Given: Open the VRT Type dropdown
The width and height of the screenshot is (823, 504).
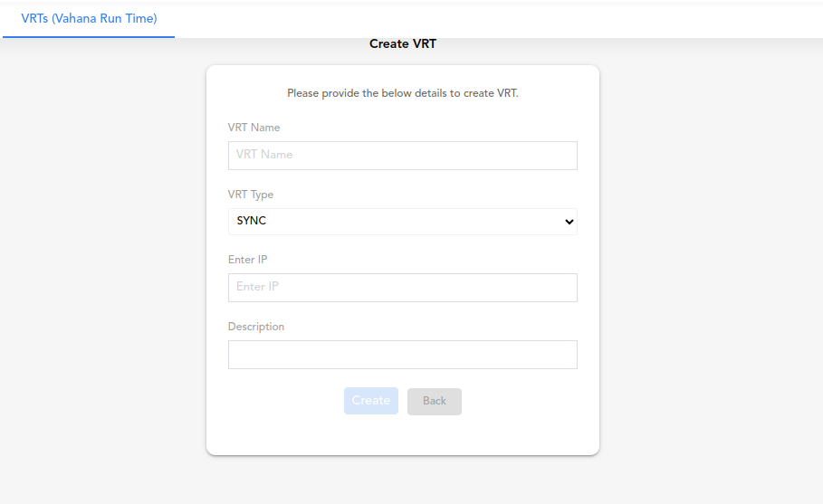Looking at the screenshot, I should (402, 222).
